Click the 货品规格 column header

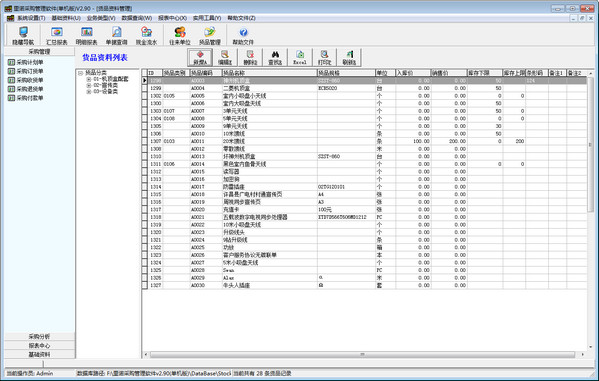[x=346, y=73]
